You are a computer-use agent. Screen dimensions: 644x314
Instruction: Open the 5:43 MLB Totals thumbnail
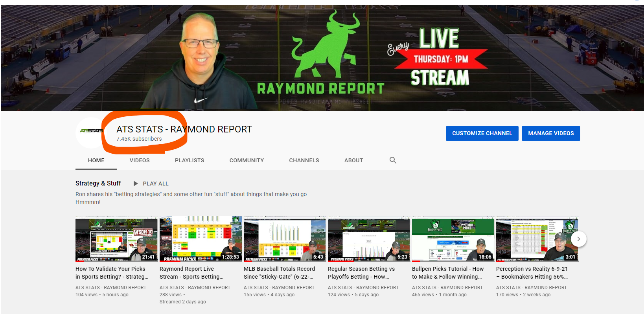point(285,239)
